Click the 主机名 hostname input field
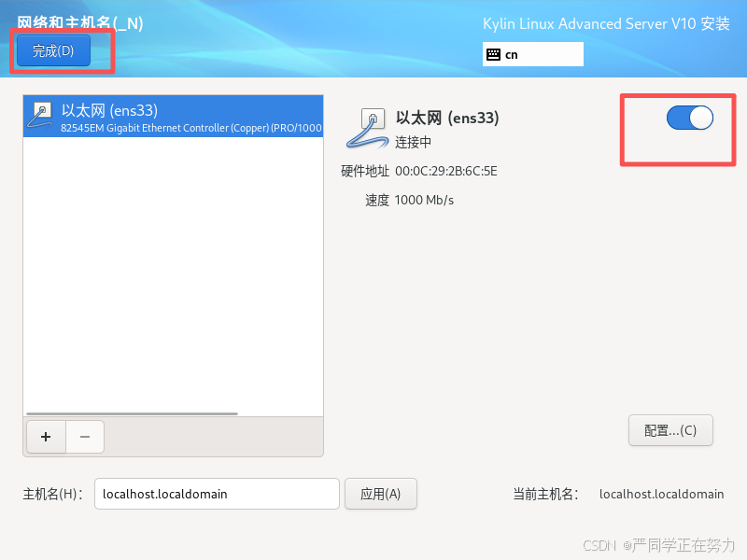The width and height of the screenshot is (747, 560). point(217,494)
